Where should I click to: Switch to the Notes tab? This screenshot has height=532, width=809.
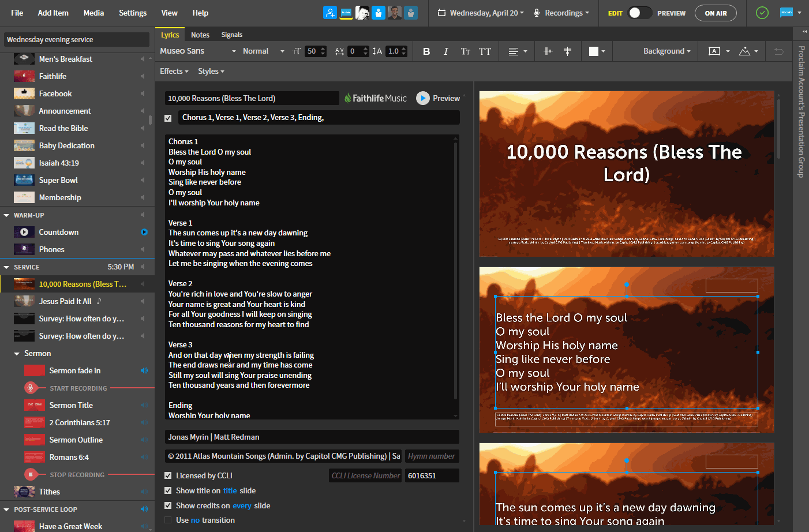(200, 35)
